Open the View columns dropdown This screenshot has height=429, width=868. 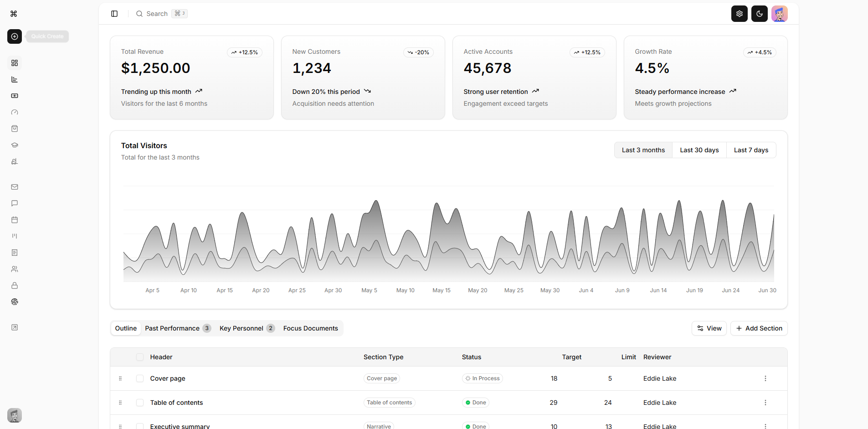709,328
